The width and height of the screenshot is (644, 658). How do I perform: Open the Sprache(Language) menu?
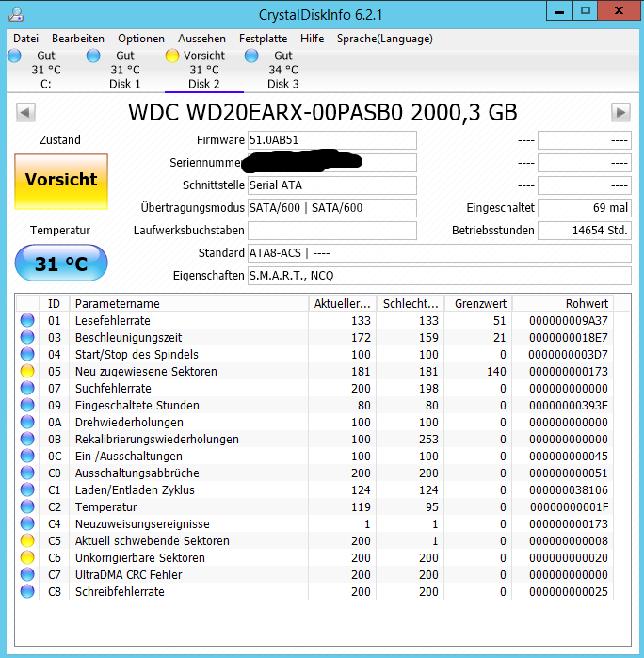pyautogui.click(x=384, y=39)
